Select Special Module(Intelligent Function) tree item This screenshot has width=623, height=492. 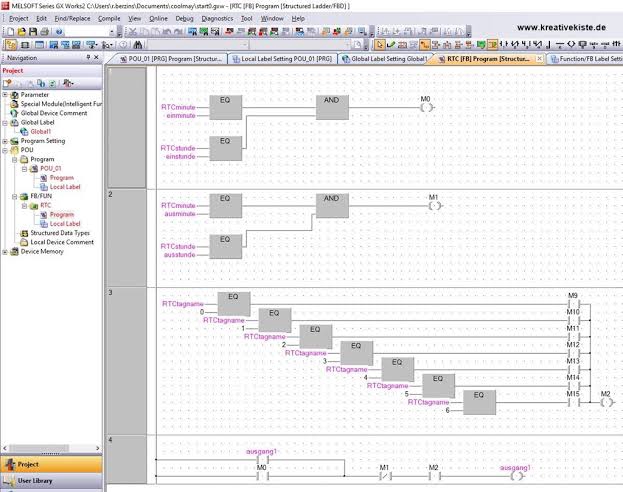click(61, 104)
